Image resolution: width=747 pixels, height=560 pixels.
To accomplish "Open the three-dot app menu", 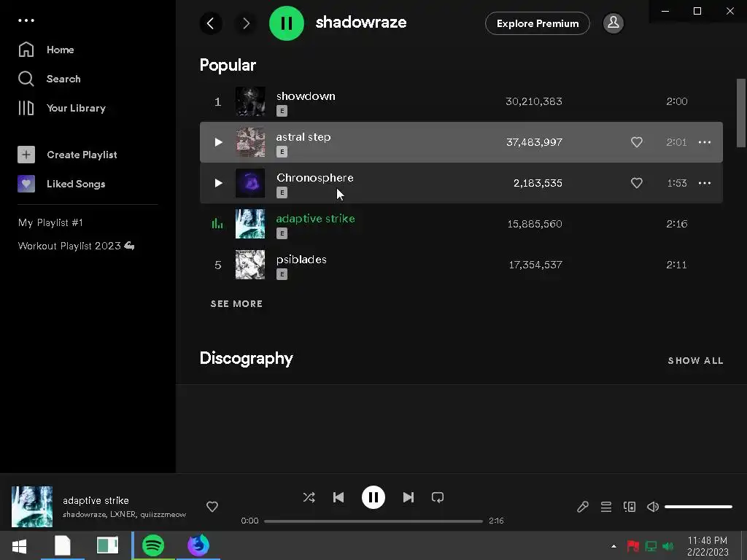I will click(x=26, y=20).
